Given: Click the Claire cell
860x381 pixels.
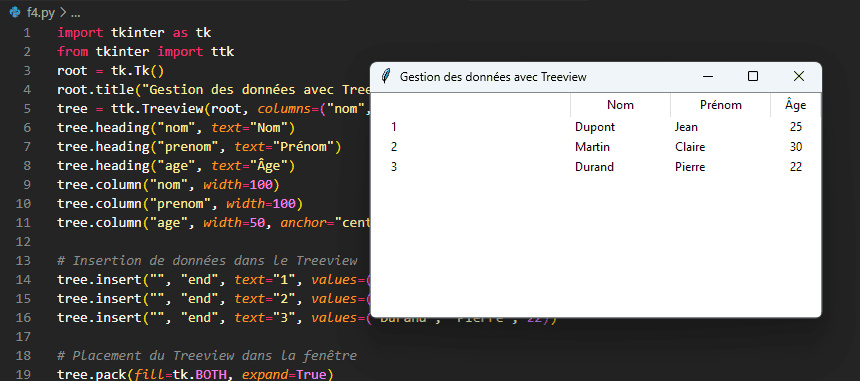Looking at the screenshot, I should coord(690,147).
